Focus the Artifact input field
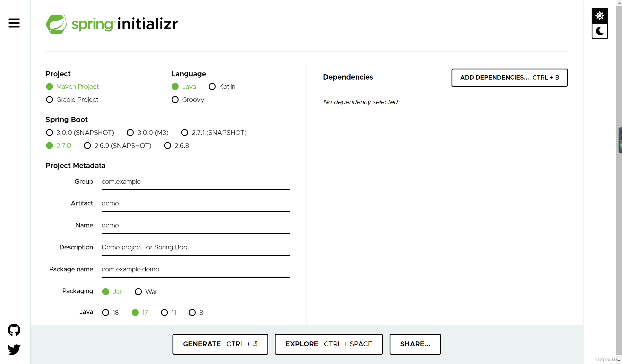 coord(196,203)
